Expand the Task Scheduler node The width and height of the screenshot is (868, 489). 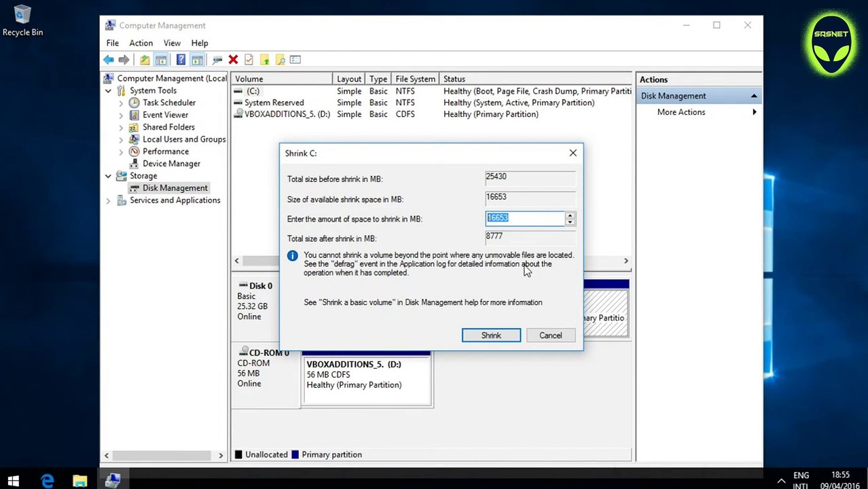[121, 103]
